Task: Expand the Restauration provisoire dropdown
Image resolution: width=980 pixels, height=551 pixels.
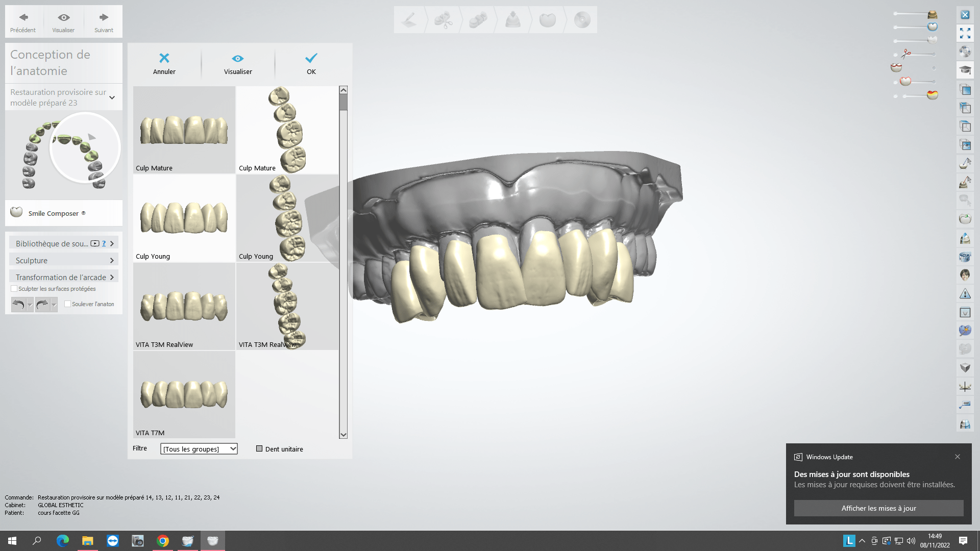Action: click(112, 97)
